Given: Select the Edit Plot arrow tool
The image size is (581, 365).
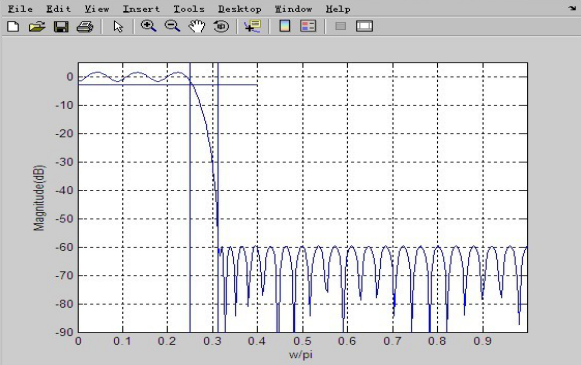Looking at the screenshot, I should pyautogui.click(x=118, y=27).
